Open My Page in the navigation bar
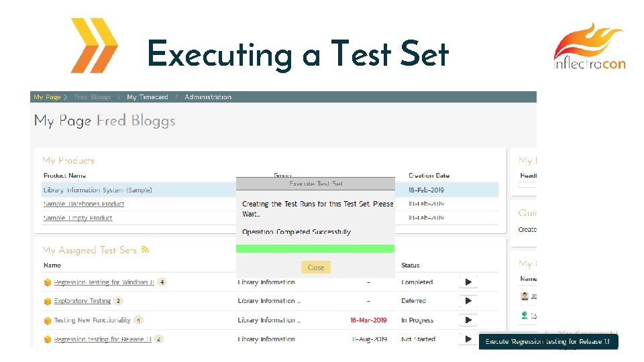Screen dimensions: 644x362 (x=47, y=97)
